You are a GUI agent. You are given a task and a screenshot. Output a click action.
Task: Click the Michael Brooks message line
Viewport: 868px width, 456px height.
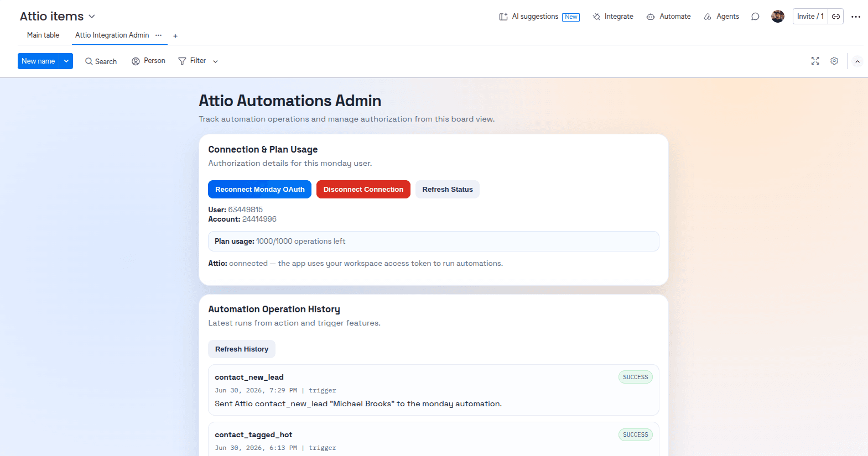click(358, 403)
